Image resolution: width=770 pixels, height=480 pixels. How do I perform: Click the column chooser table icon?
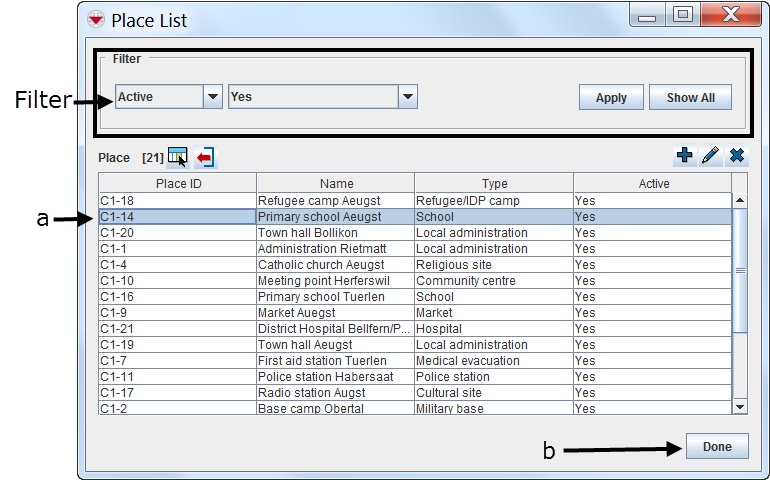point(177,157)
